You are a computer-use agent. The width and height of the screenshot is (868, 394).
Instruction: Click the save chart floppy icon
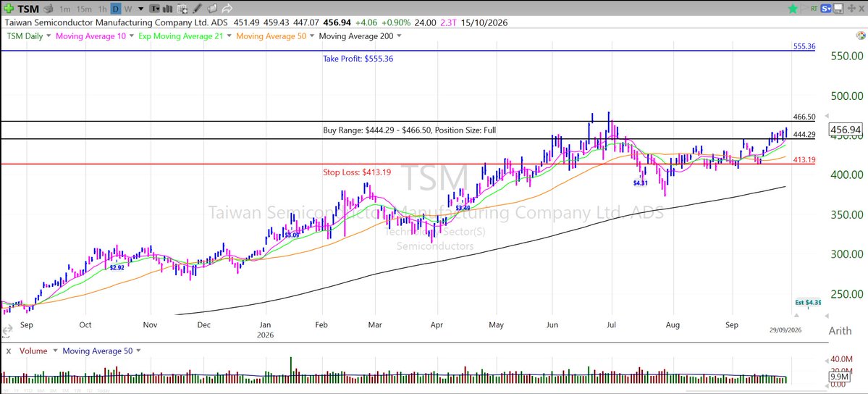click(838, 8)
